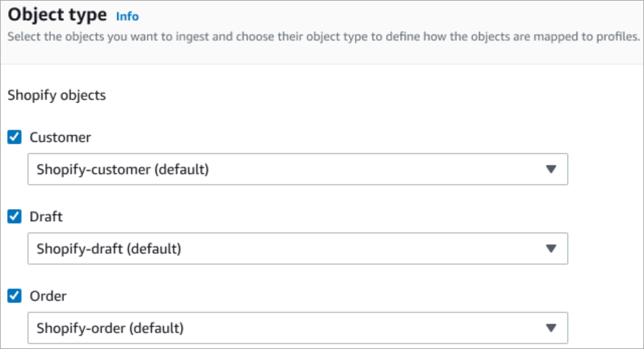Click the Draft checkbox label text
644x349 pixels.
pos(46,216)
